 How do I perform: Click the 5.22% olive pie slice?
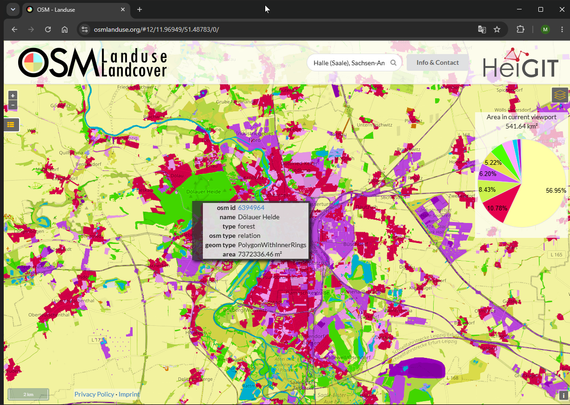[x=495, y=163]
